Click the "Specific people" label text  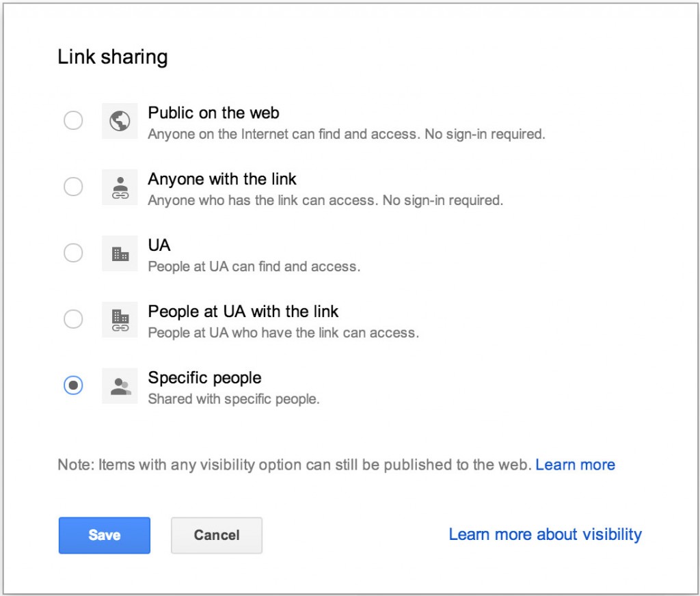(204, 378)
